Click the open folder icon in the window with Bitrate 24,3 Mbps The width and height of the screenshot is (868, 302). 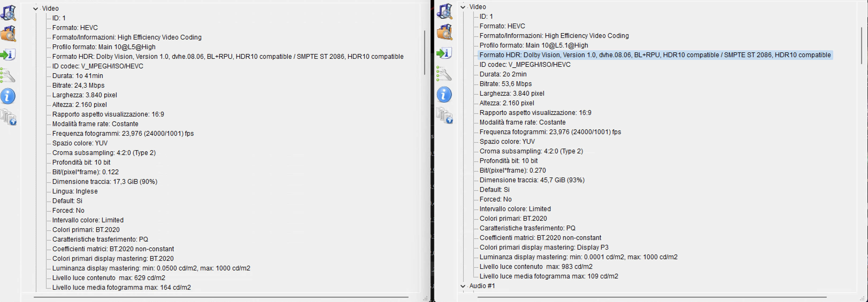click(x=9, y=34)
